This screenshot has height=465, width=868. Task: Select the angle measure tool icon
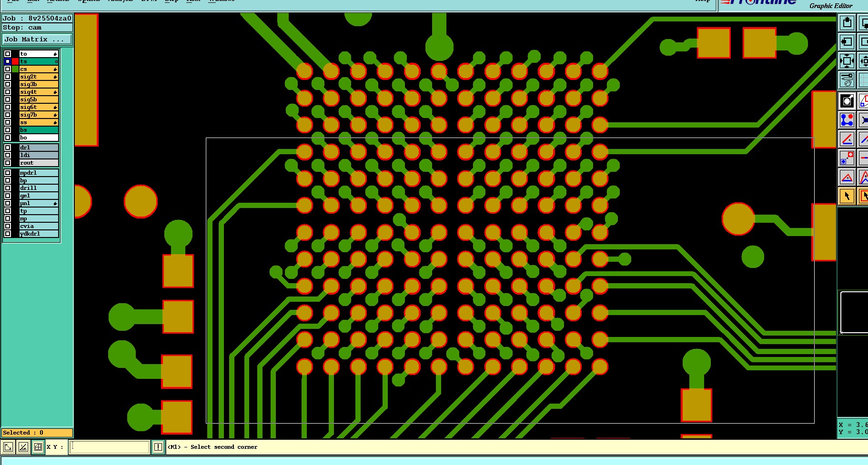[x=847, y=139]
